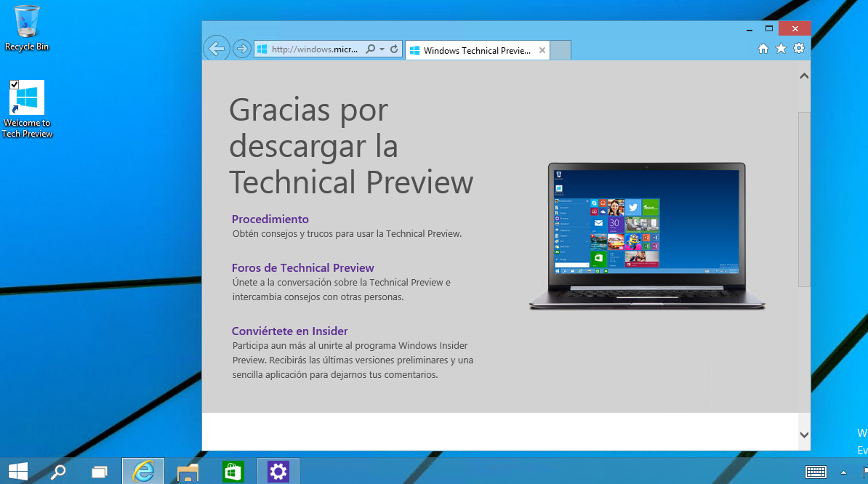Click the scroll up arrow of page

[804, 76]
